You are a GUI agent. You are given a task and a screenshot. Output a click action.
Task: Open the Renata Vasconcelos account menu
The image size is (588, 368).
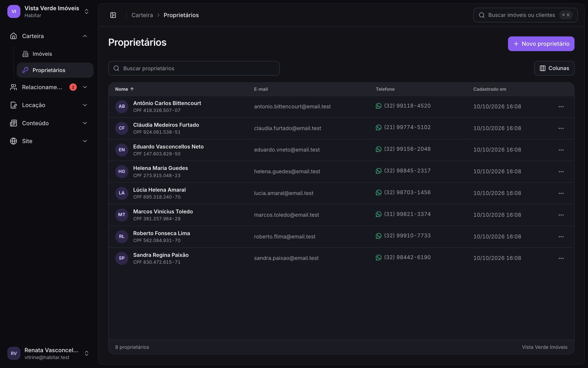pyautogui.click(x=48, y=353)
